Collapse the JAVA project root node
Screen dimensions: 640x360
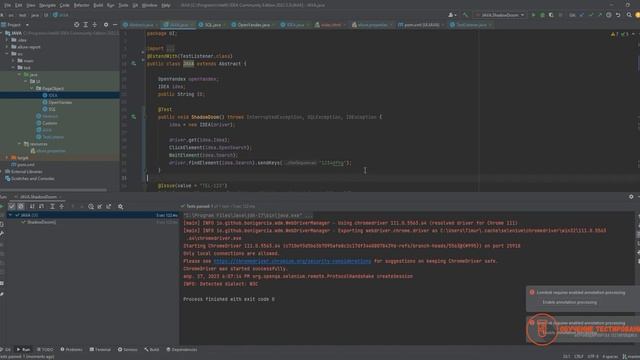(x=2, y=33)
